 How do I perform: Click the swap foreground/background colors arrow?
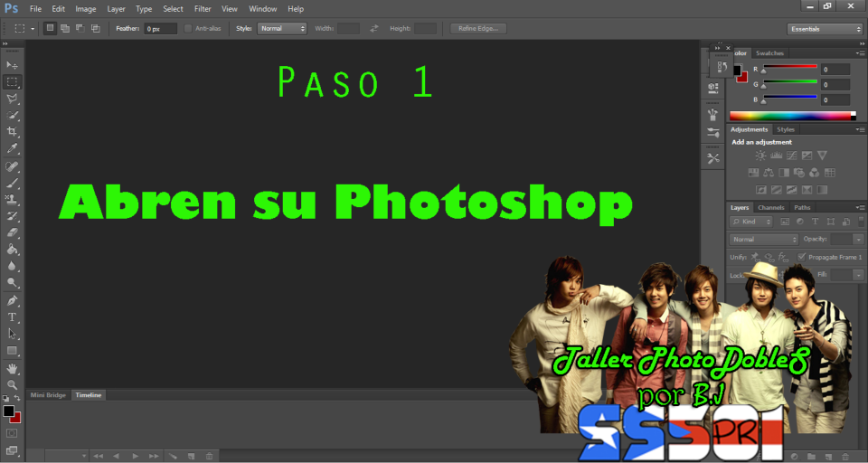tap(17, 398)
